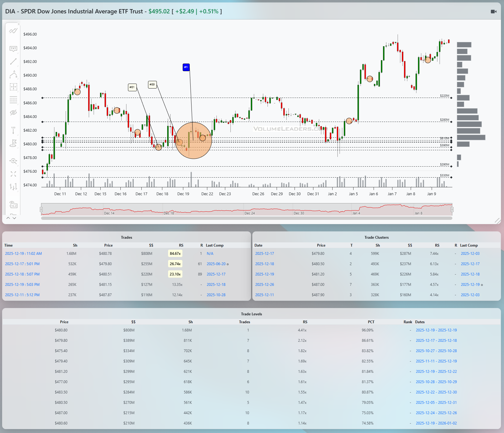
Task: Click the Dec 19 x-axis date label
Action: pyautogui.click(x=183, y=194)
